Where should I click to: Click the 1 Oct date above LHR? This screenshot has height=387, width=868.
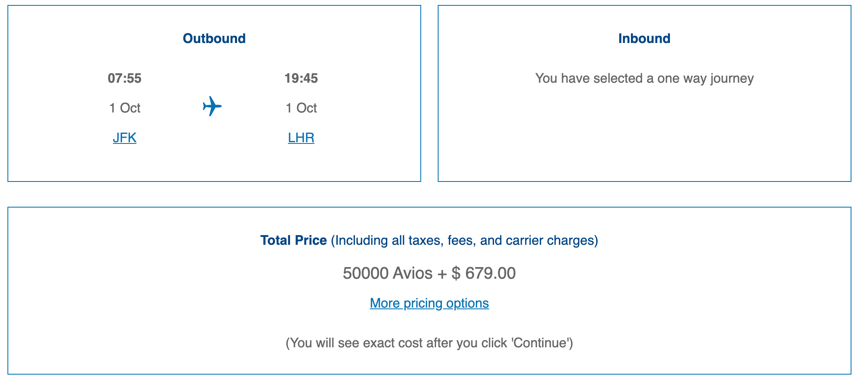[x=301, y=108]
